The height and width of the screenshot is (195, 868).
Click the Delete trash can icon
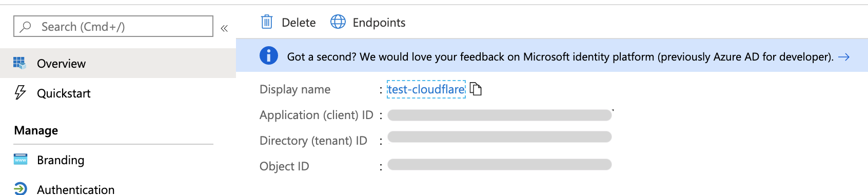pos(267,22)
